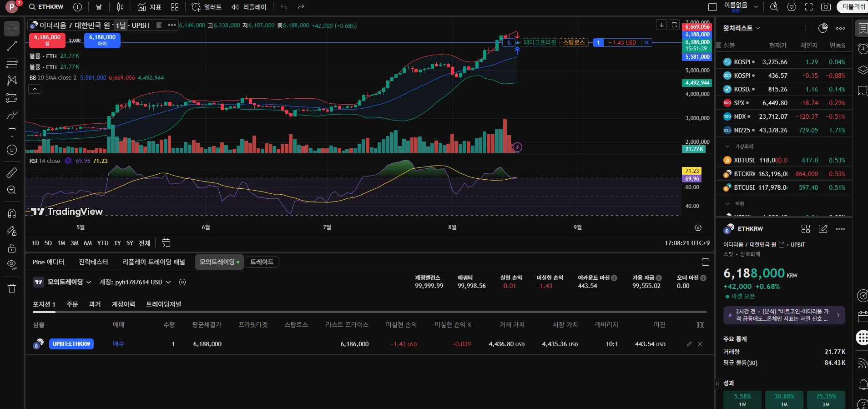Open the go-to-date calendar icon

click(x=166, y=243)
